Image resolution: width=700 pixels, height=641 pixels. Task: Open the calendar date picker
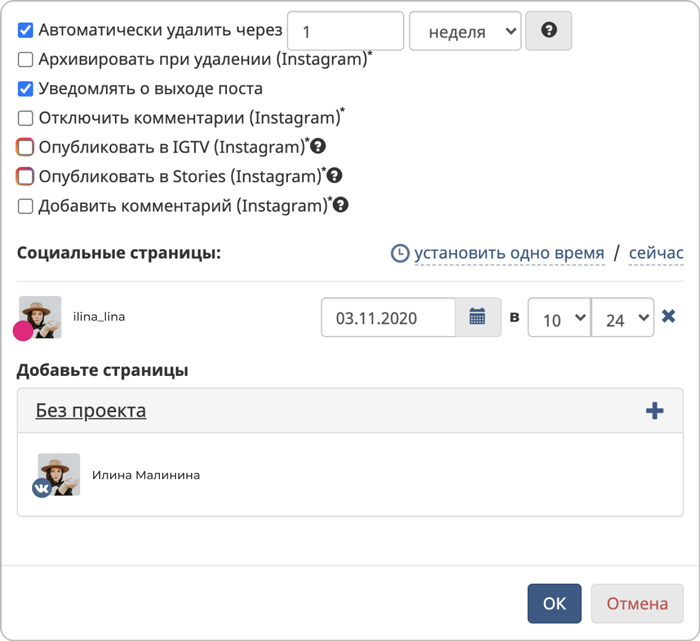pyautogui.click(x=478, y=318)
